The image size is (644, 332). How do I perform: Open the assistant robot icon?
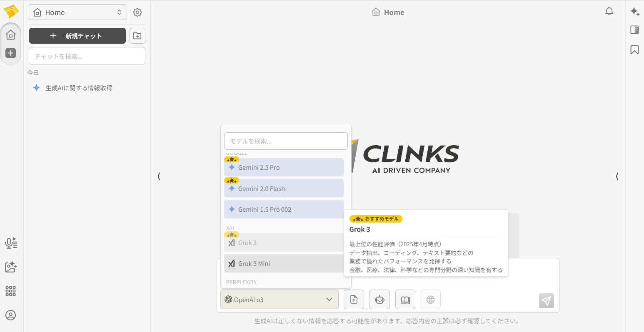[379, 299]
